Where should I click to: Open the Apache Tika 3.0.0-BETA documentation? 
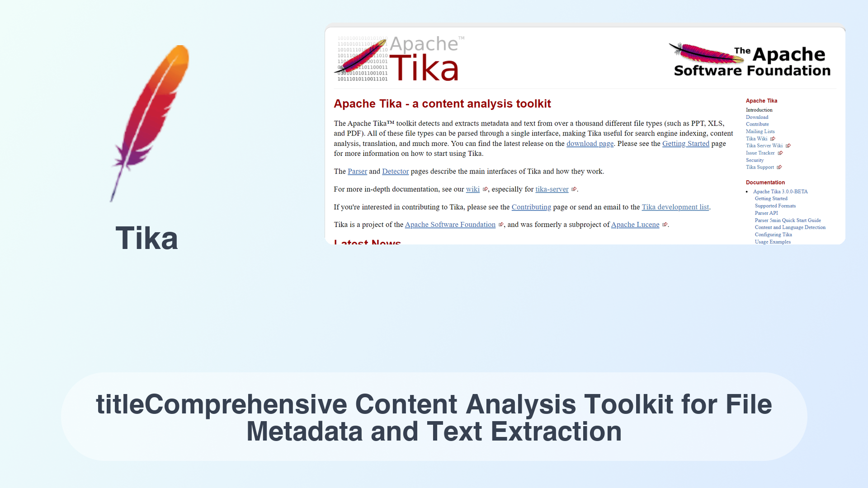click(781, 191)
